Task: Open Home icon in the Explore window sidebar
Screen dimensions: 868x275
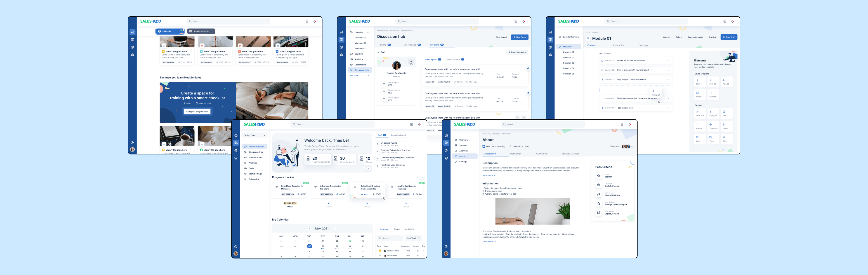Action: tap(132, 32)
